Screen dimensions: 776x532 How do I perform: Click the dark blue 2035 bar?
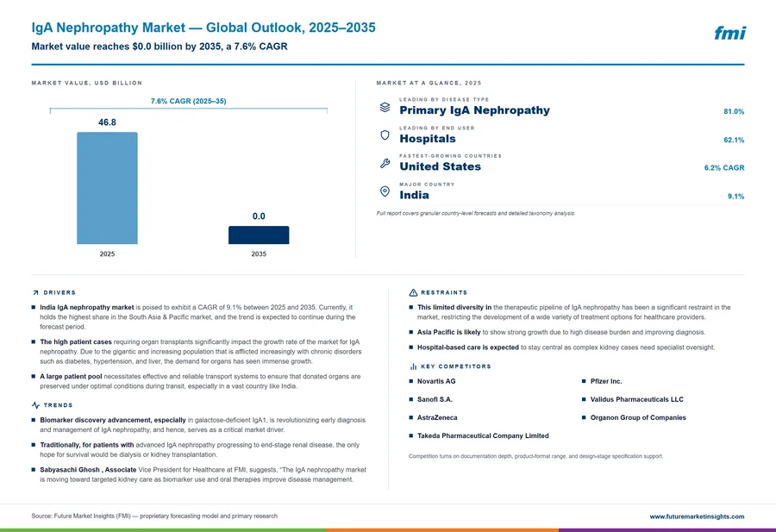click(259, 235)
